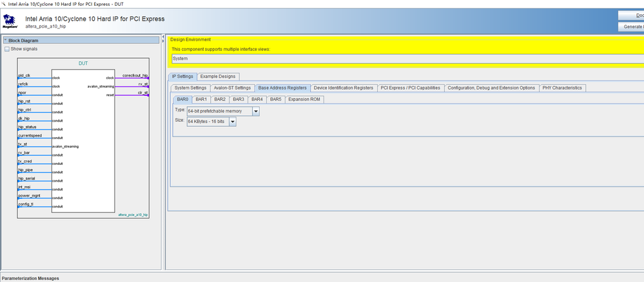Click the tx_cred port label
The image size is (644, 282).
coord(24,162)
